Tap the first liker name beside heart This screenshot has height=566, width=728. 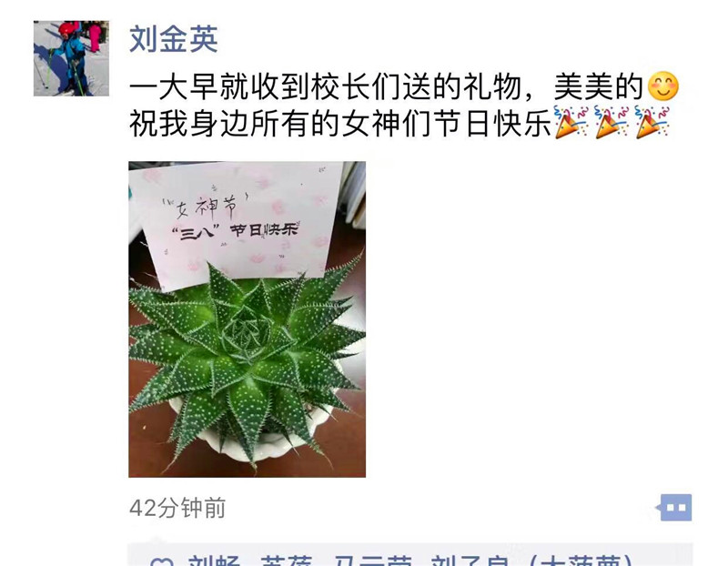[x=214, y=560]
